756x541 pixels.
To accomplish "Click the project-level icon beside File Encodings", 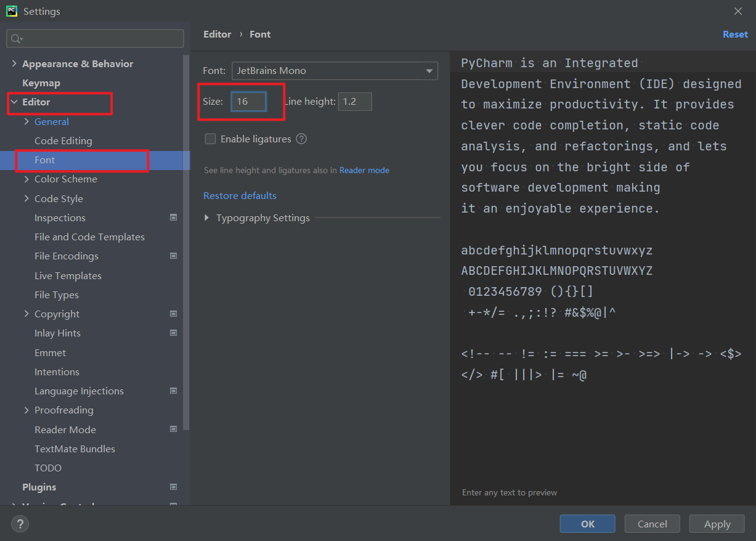I will pyautogui.click(x=174, y=256).
